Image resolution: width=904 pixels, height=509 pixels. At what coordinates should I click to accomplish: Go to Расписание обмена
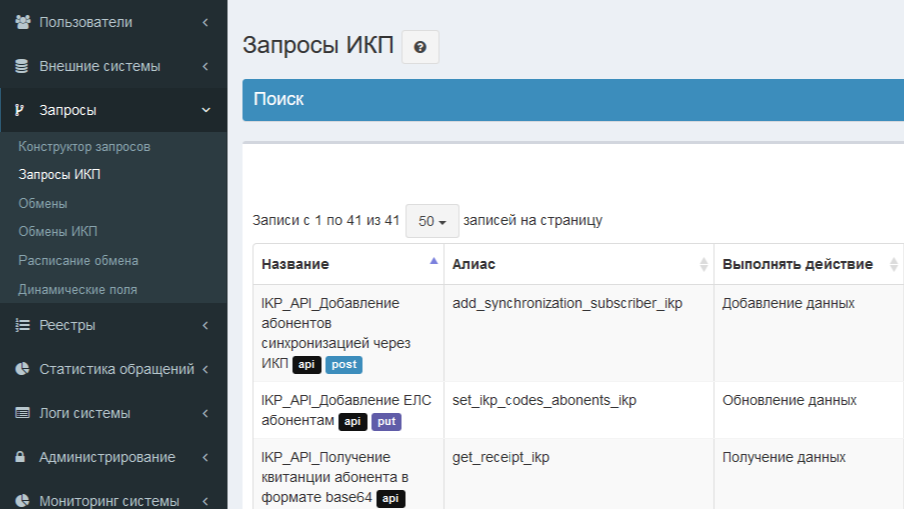point(78,261)
